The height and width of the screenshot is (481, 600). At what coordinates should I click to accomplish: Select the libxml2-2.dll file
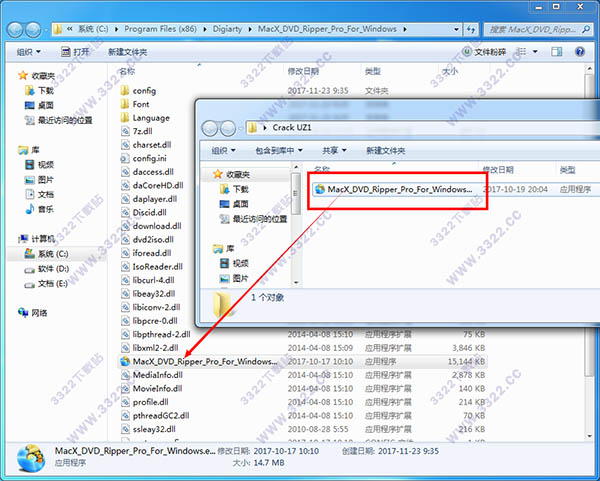150,348
